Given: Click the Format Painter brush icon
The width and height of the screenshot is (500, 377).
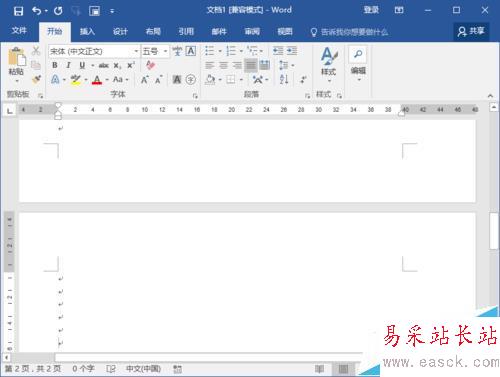Looking at the screenshot, I should coord(36,79).
